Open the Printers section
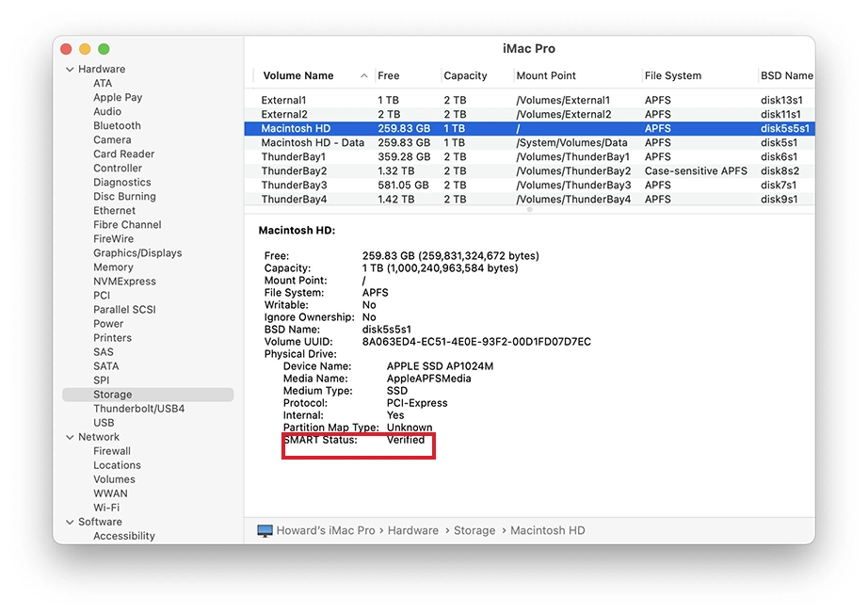The image size is (868, 614). tap(112, 338)
